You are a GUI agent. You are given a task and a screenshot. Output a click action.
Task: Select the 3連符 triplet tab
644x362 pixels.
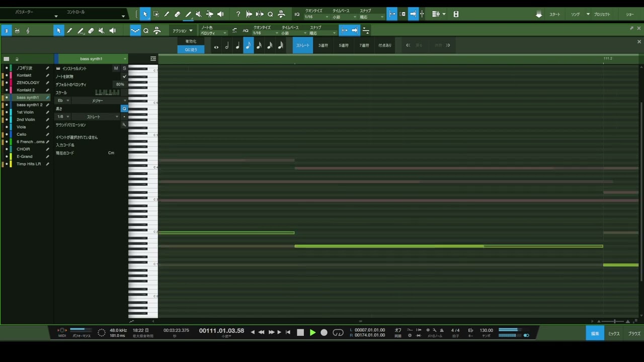323,45
